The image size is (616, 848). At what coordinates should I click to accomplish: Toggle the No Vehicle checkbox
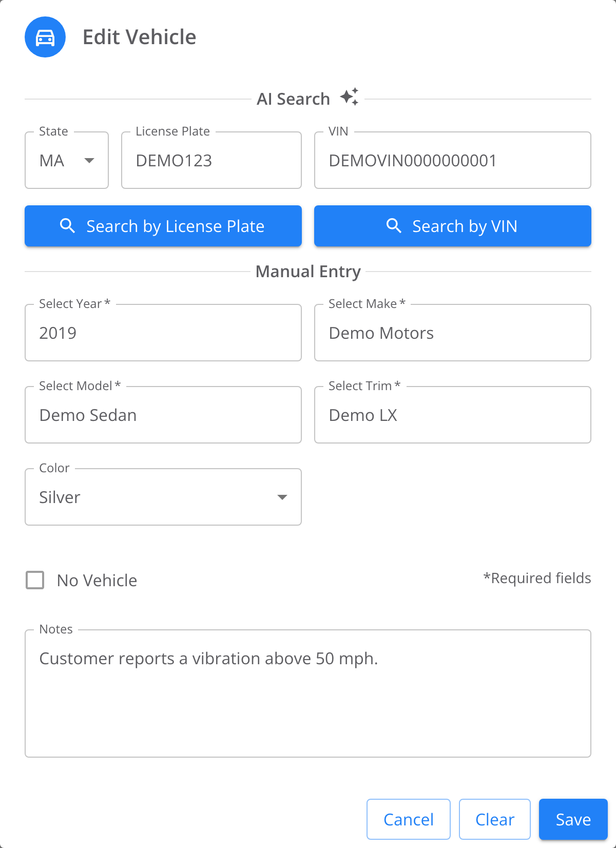[35, 580]
